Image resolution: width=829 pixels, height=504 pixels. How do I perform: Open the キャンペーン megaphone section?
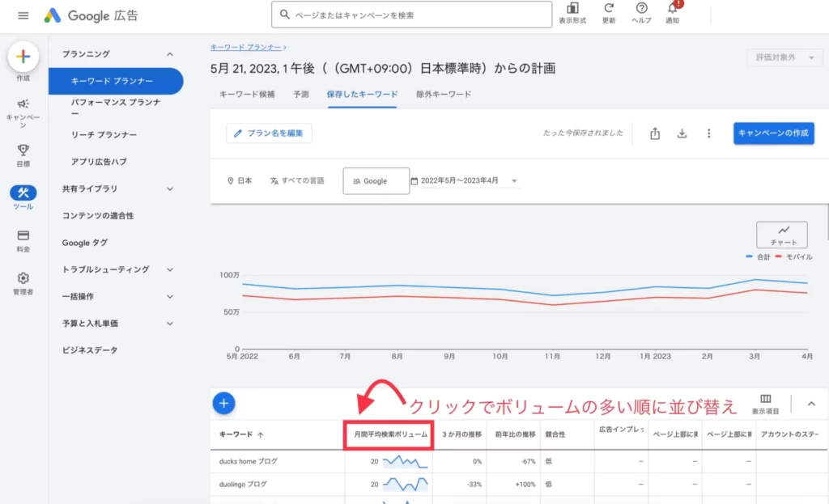(x=23, y=112)
